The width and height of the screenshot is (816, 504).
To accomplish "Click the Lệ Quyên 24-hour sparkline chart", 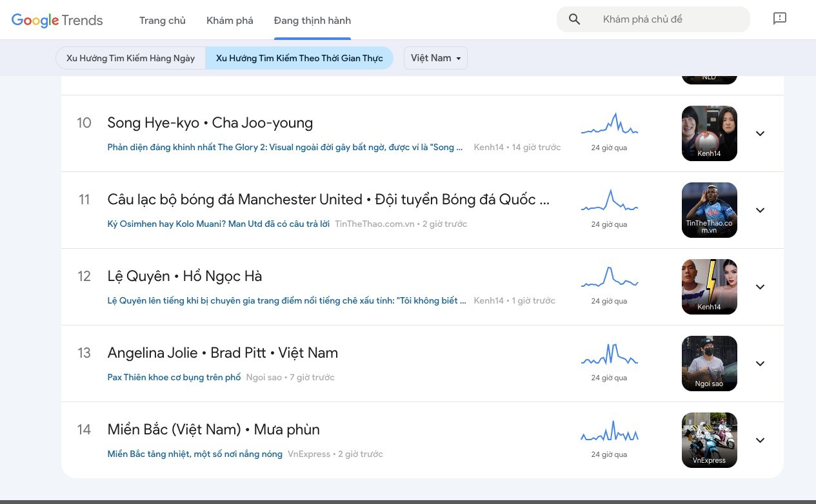I will (609, 277).
